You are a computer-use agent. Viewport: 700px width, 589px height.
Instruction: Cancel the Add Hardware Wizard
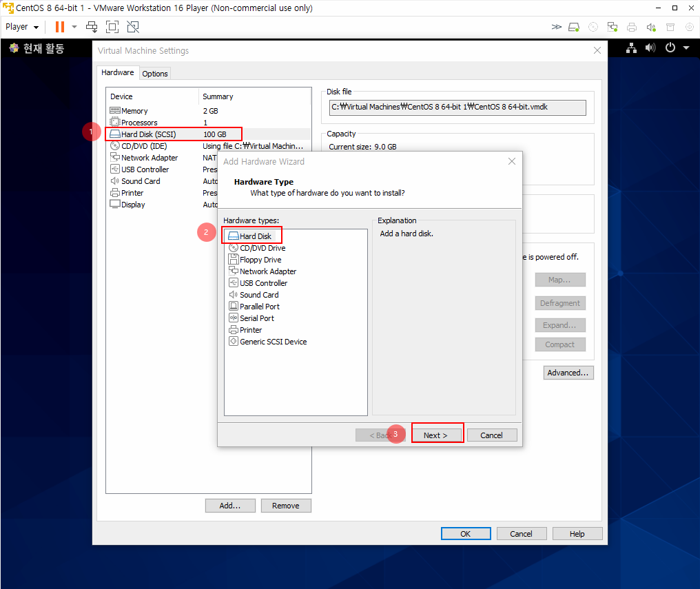click(x=492, y=435)
